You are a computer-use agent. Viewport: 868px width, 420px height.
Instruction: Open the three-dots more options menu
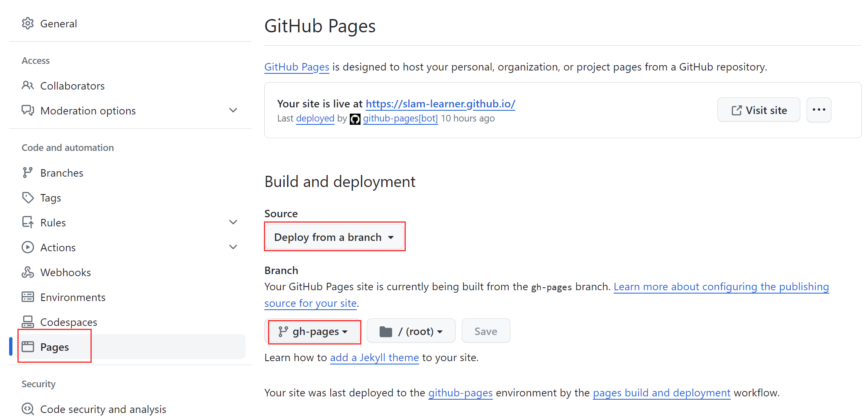point(819,110)
